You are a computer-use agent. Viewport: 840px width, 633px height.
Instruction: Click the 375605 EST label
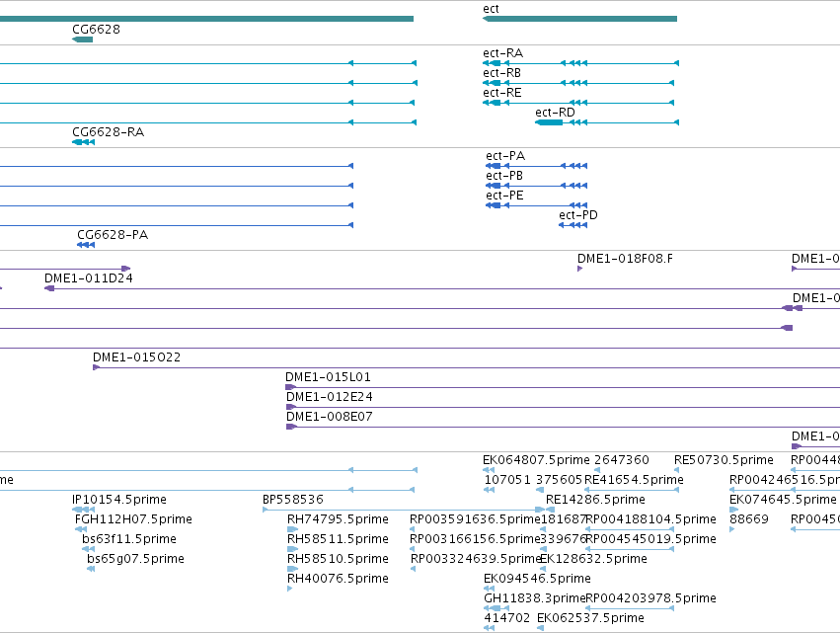click(x=559, y=480)
